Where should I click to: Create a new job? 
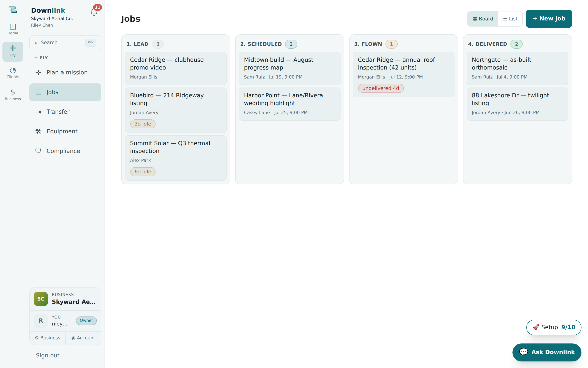(549, 19)
